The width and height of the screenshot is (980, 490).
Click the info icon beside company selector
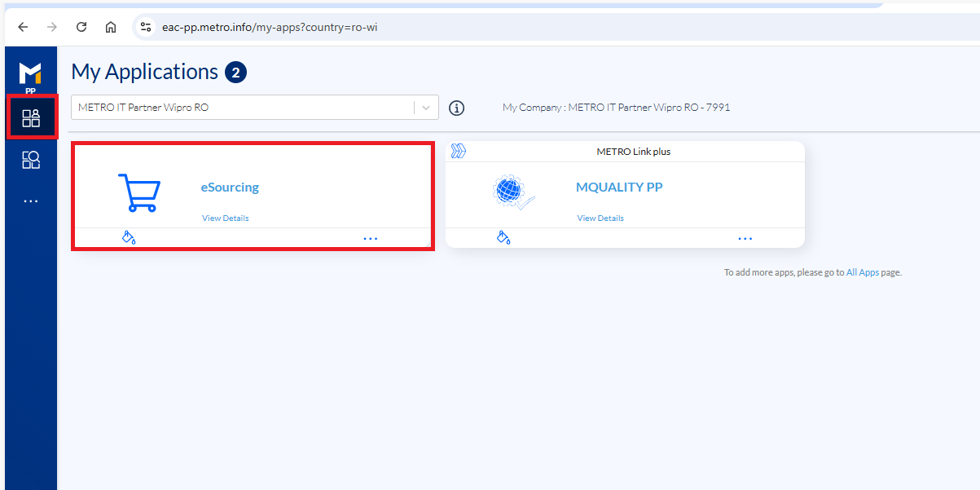[457, 108]
